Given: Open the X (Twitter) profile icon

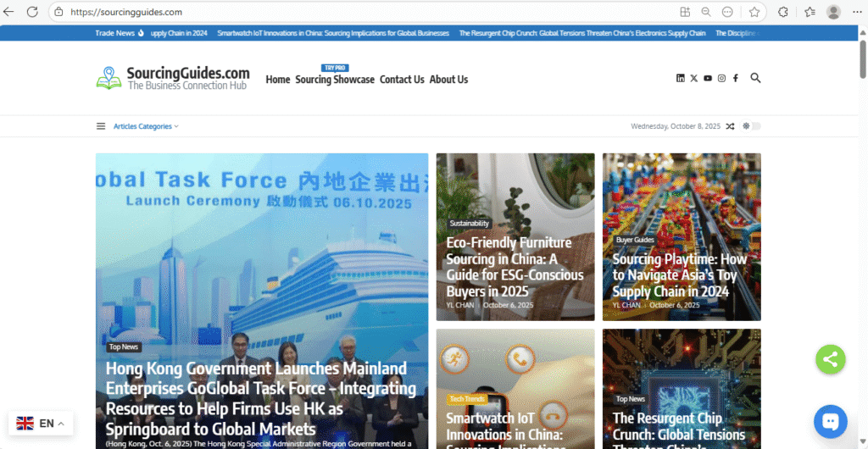Looking at the screenshot, I should click(x=693, y=78).
